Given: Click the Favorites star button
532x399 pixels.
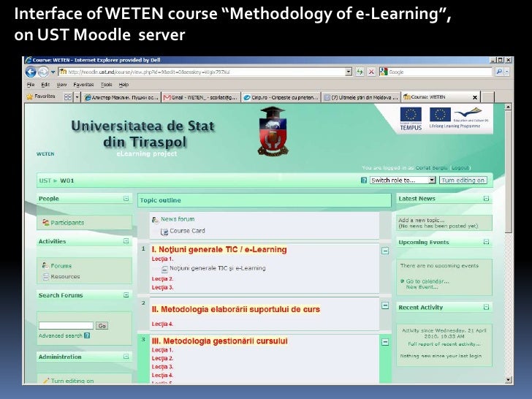Looking at the screenshot, I should [41, 96].
